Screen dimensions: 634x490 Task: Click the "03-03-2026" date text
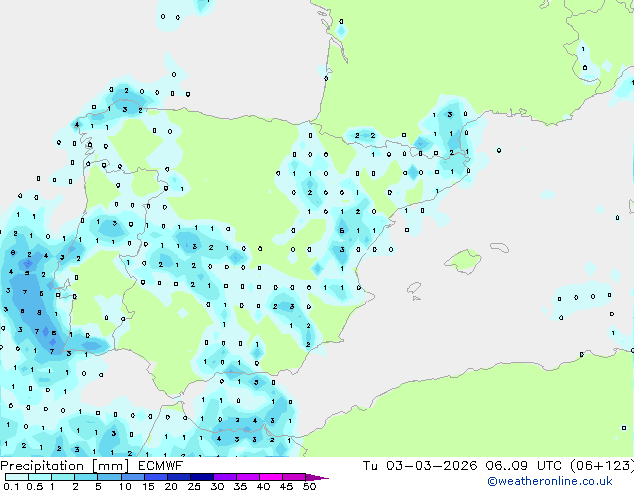click(x=431, y=466)
